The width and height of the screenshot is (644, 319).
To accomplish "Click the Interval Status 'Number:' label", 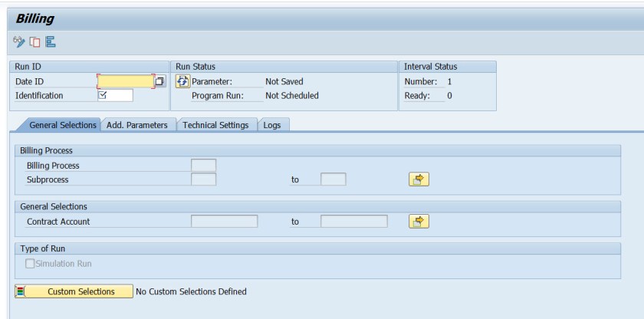I will [421, 82].
